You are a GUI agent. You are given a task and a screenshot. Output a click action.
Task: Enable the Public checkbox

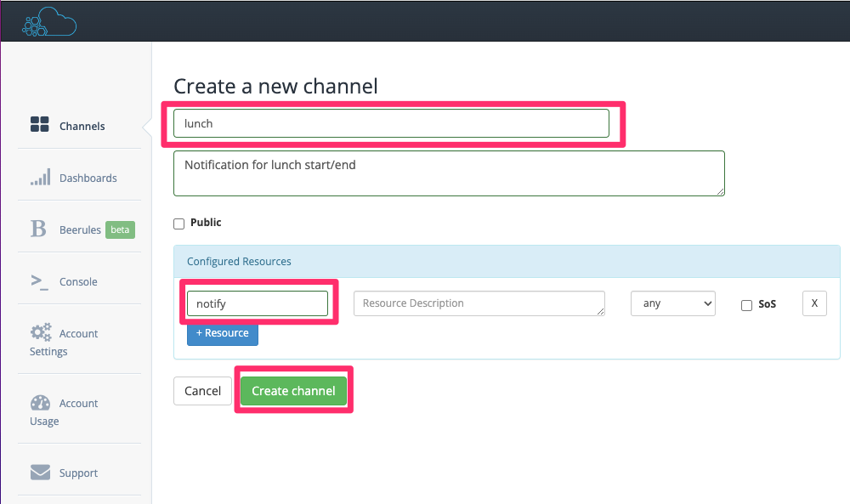coord(178,224)
